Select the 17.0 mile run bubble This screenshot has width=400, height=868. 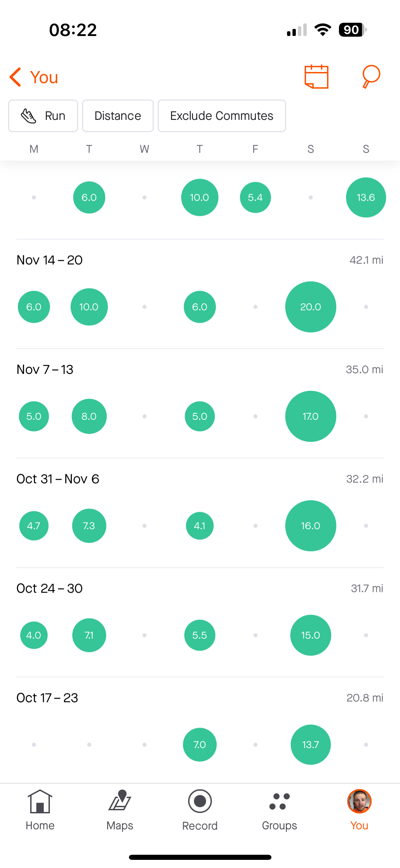[310, 416]
